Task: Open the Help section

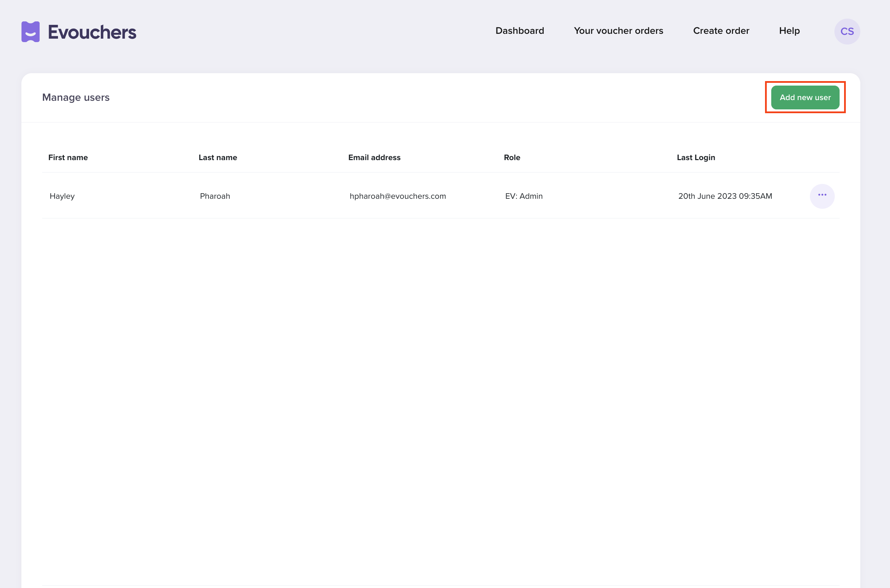Action: pos(789,31)
